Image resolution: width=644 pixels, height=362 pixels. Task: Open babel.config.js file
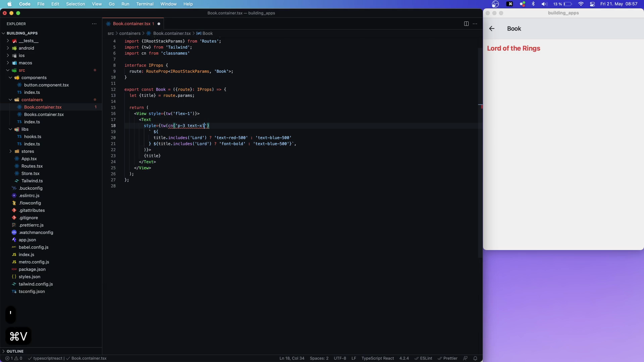[34, 247]
